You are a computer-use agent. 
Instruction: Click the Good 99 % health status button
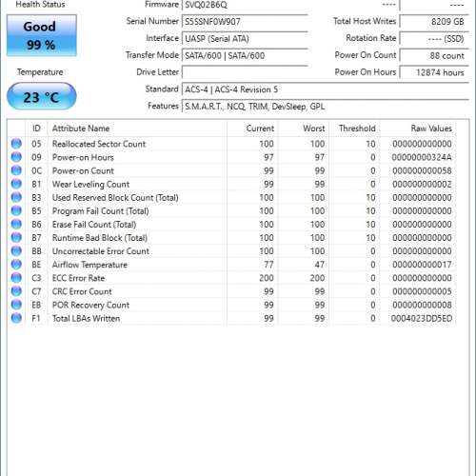click(x=42, y=35)
